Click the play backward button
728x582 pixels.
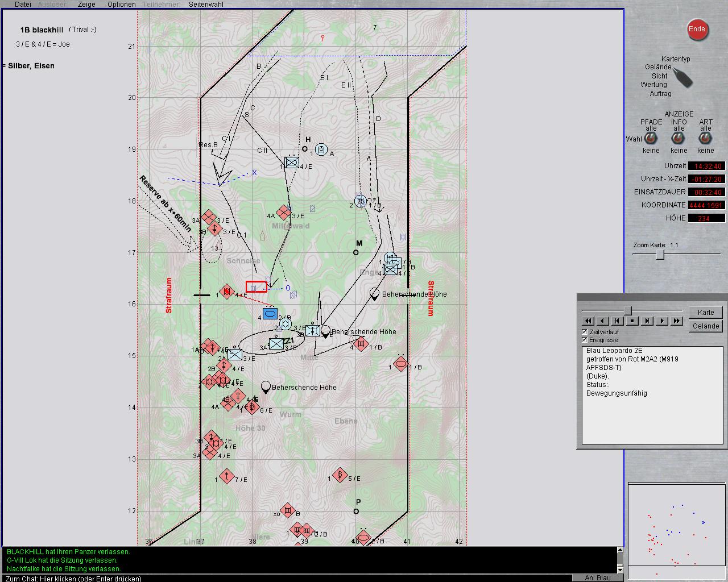click(x=603, y=321)
